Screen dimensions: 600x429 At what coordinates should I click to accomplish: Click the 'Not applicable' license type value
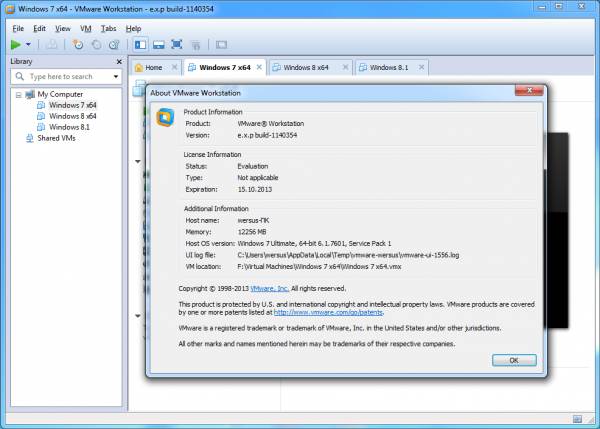[x=258, y=178]
